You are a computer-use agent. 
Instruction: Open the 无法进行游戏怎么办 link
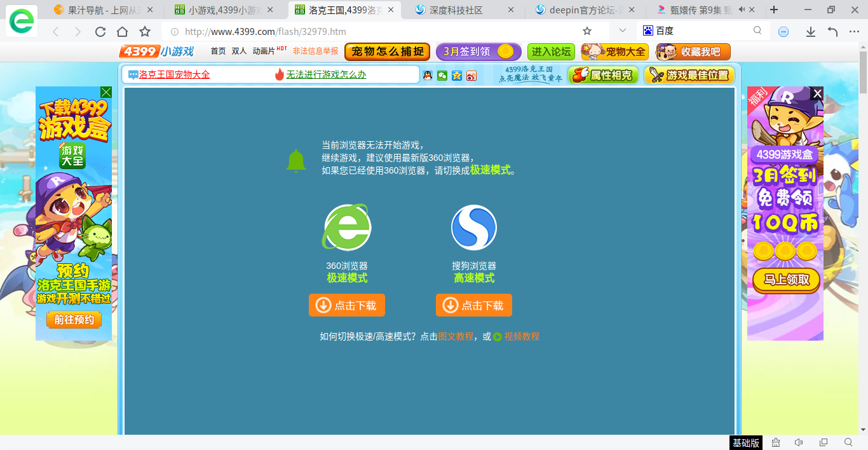coord(326,74)
